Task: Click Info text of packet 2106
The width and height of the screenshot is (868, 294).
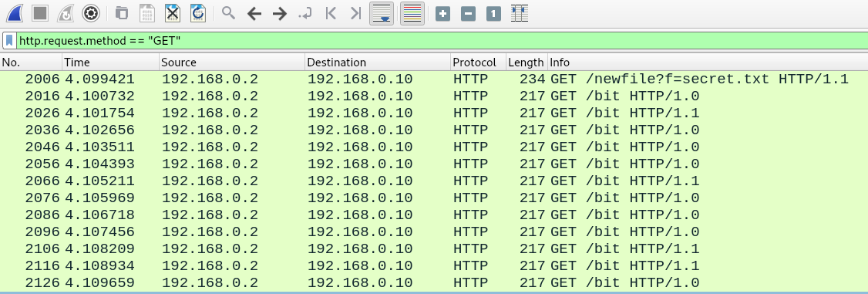Action: click(625, 249)
